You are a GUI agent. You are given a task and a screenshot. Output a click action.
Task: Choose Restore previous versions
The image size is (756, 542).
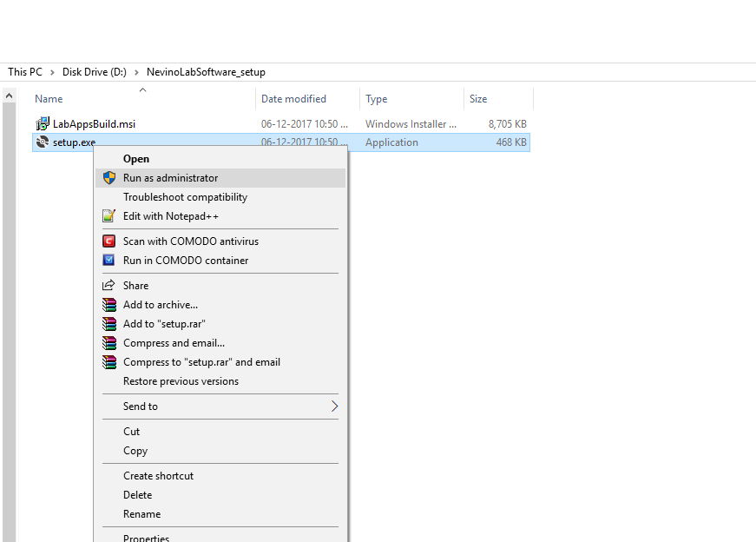tap(181, 381)
